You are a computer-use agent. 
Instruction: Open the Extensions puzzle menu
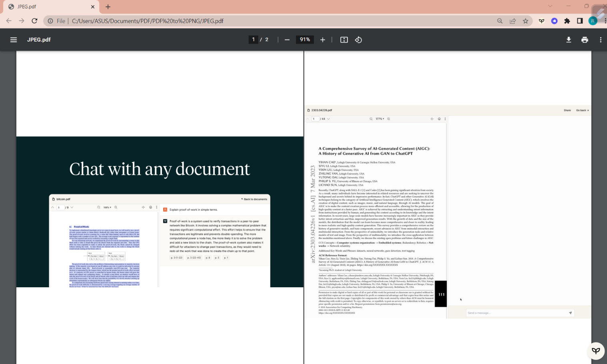pyautogui.click(x=567, y=21)
